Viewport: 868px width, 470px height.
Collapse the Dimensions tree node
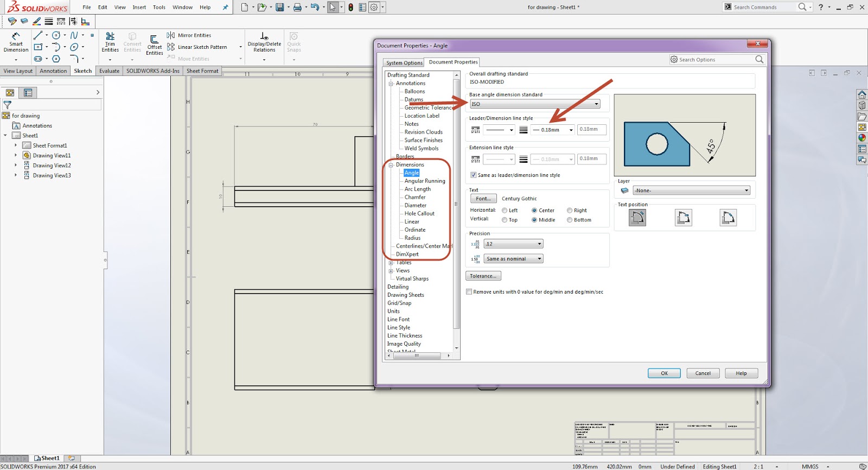pyautogui.click(x=391, y=165)
